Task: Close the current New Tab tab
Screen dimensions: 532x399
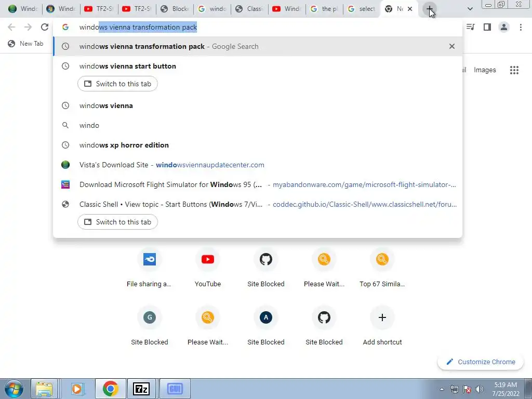Action: click(x=410, y=9)
